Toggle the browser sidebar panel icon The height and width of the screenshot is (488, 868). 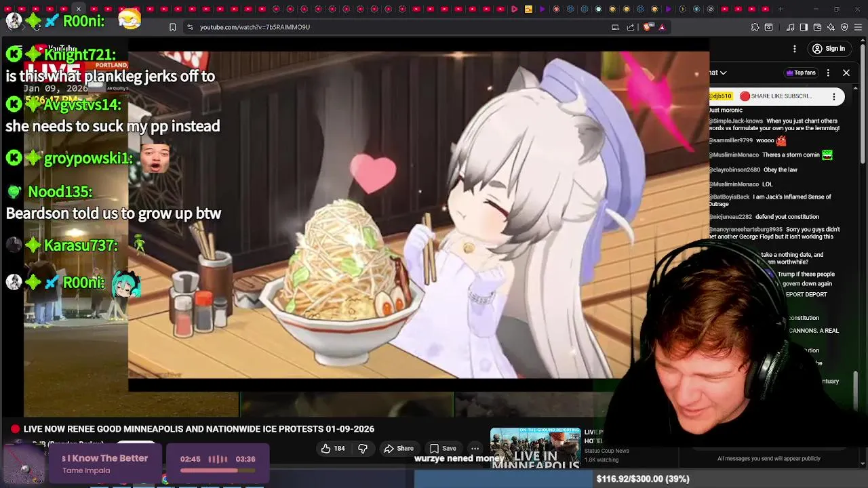804,27
